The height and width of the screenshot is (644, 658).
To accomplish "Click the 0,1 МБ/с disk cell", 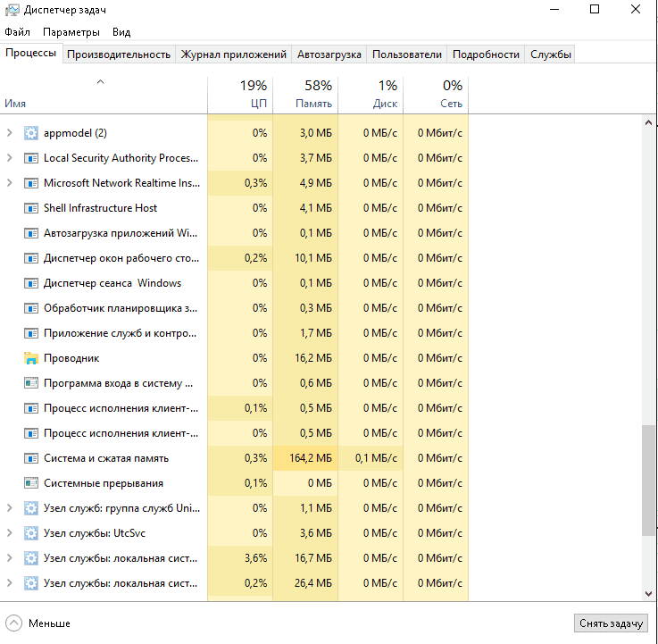I will [x=371, y=458].
